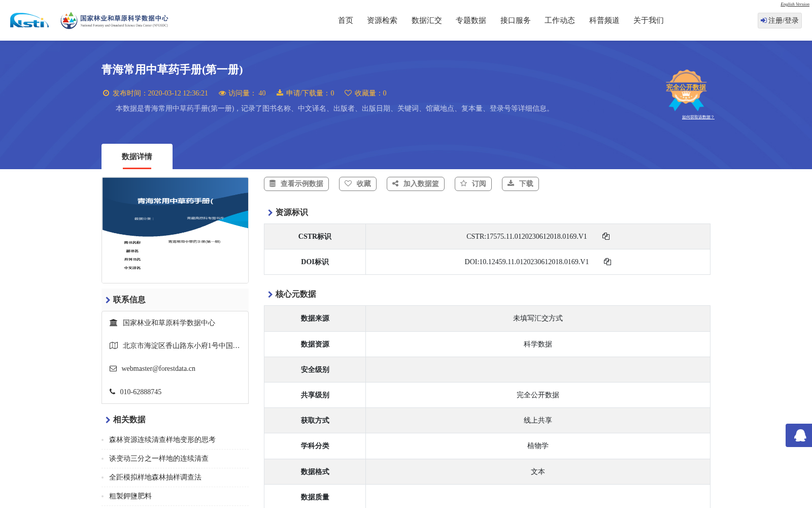The image size is (812, 508).
Task: Click chevron beside 资源标识 heading
Action: [270, 212]
